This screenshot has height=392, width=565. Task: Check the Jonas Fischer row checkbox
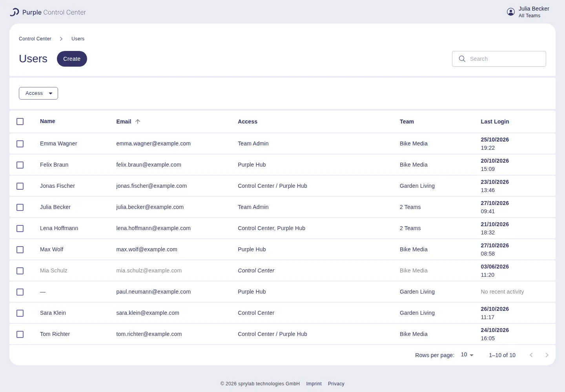tap(20, 186)
